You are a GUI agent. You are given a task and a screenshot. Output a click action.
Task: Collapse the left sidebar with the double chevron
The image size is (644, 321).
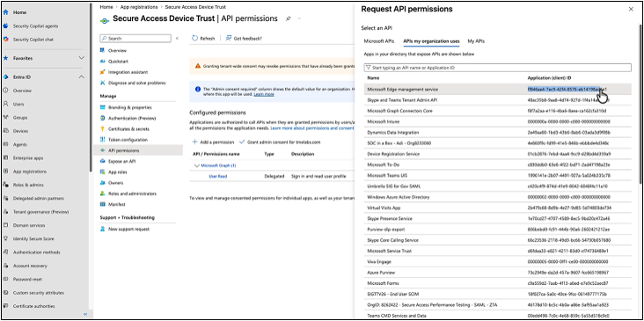pos(85,314)
